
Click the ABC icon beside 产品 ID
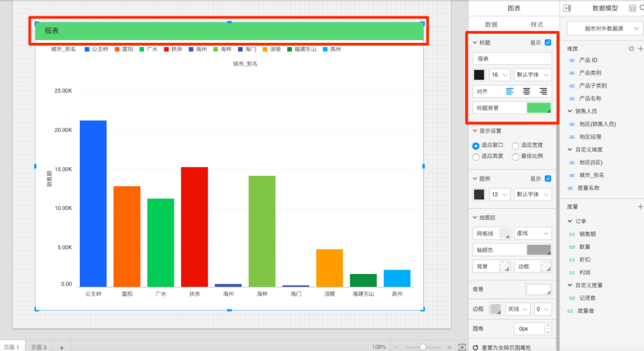[572, 60]
